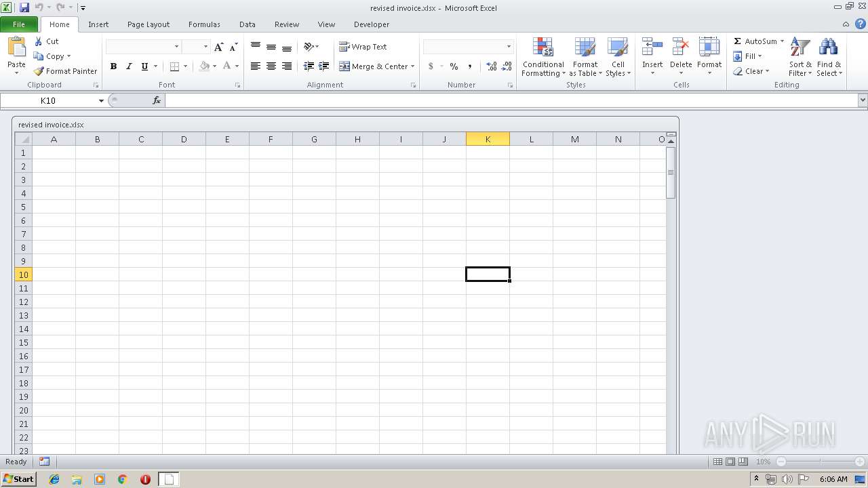Click the Insert Function fx icon

point(157,100)
